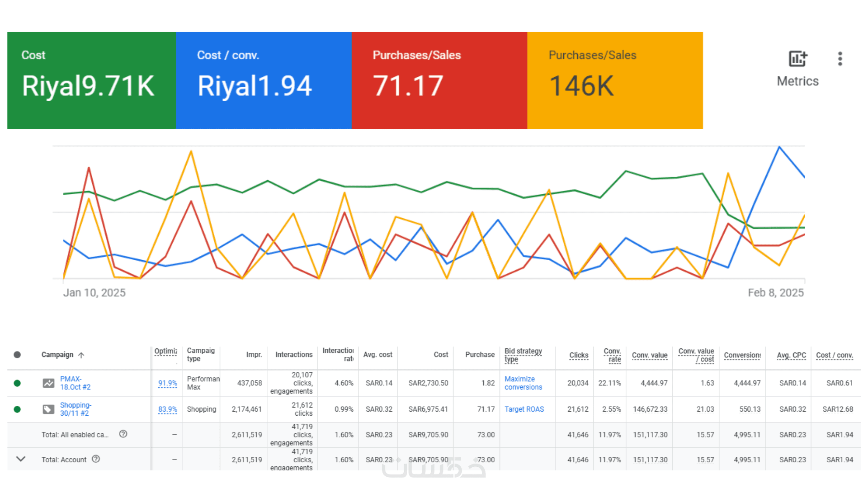The height and width of the screenshot is (488, 868).
Task: Click help icon beside Total: All enabled campaigns
Action: point(123,434)
